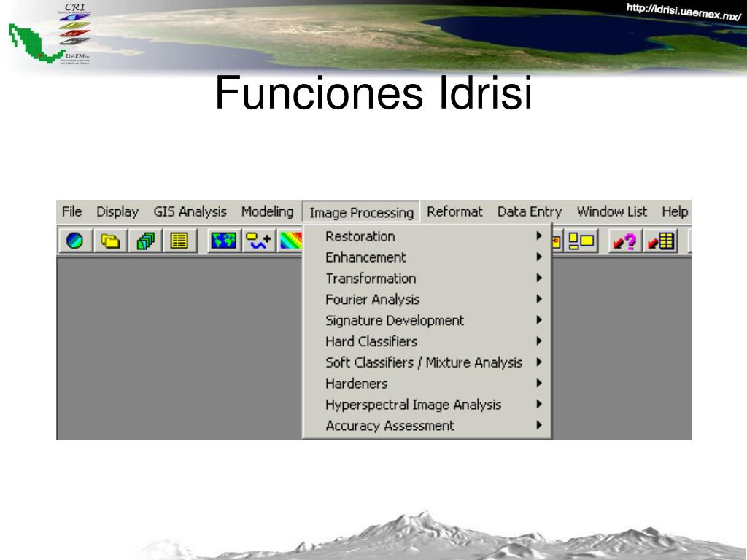Image resolution: width=747 pixels, height=560 pixels.
Task: Expand Hyperspectral Image Analysis submenu
Action: click(427, 404)
